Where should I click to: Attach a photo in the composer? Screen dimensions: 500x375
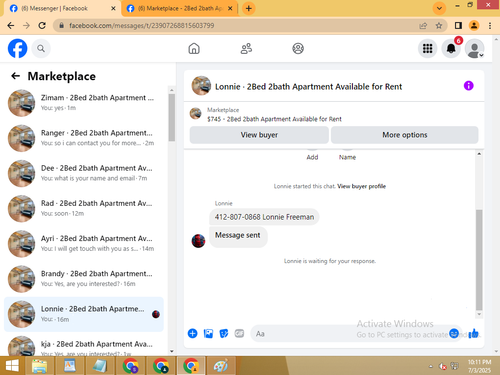208,333
